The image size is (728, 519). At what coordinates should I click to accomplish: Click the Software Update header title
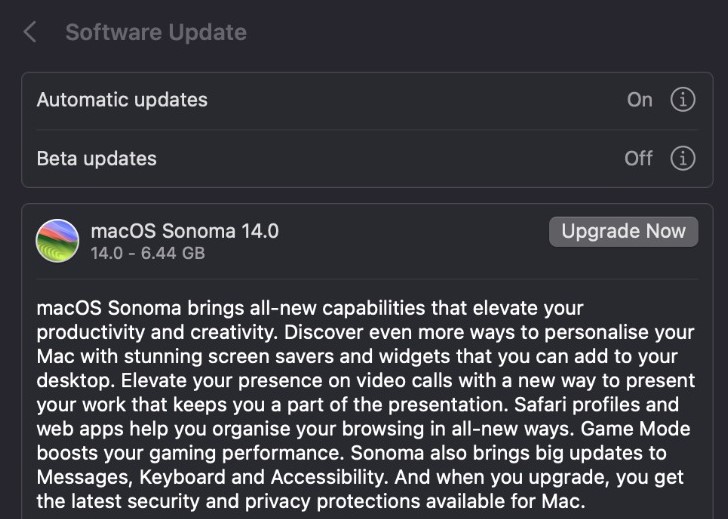(x=155, y=32)
